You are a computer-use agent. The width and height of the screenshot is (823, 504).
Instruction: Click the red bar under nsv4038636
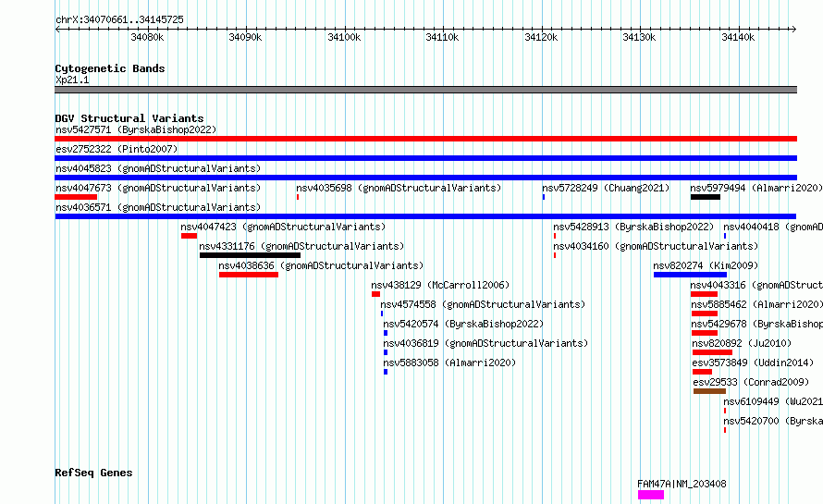(248, 275)
